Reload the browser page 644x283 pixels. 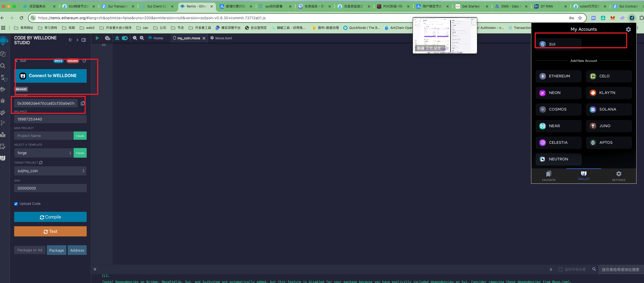(x=21, y=18)
